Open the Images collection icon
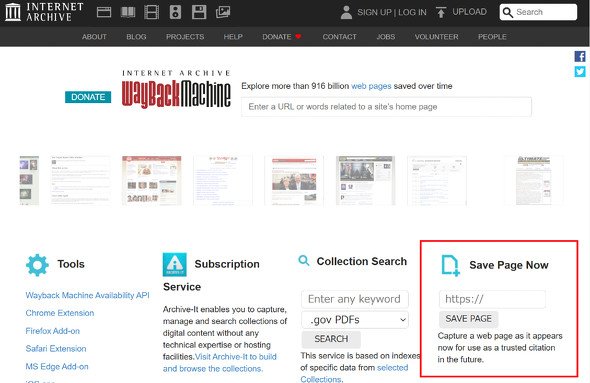 coord(223,12)
